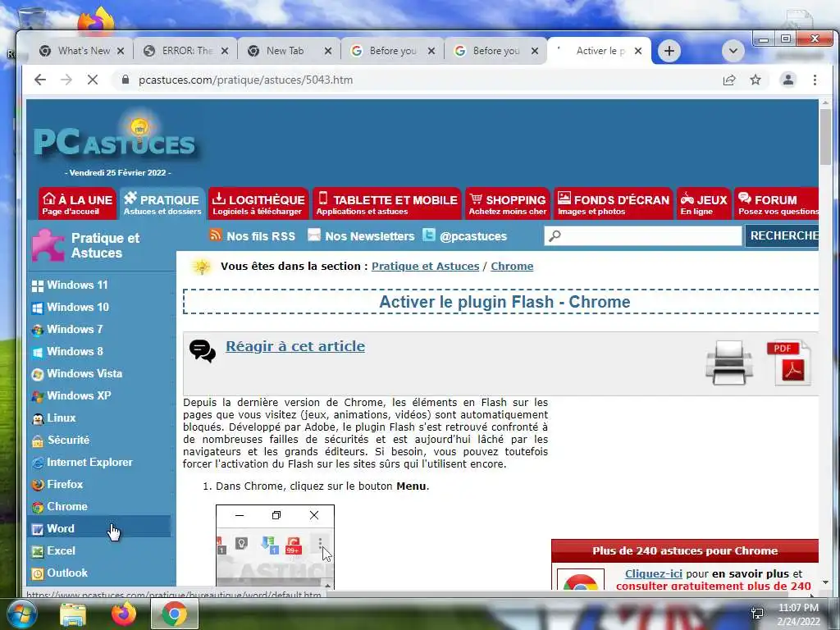Click the Windows 11 sidebar icon

click(x=38, y=285)
